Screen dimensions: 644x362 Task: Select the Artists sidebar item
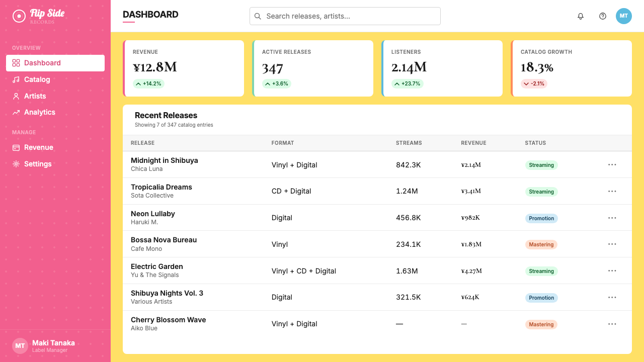coord(55,96)
